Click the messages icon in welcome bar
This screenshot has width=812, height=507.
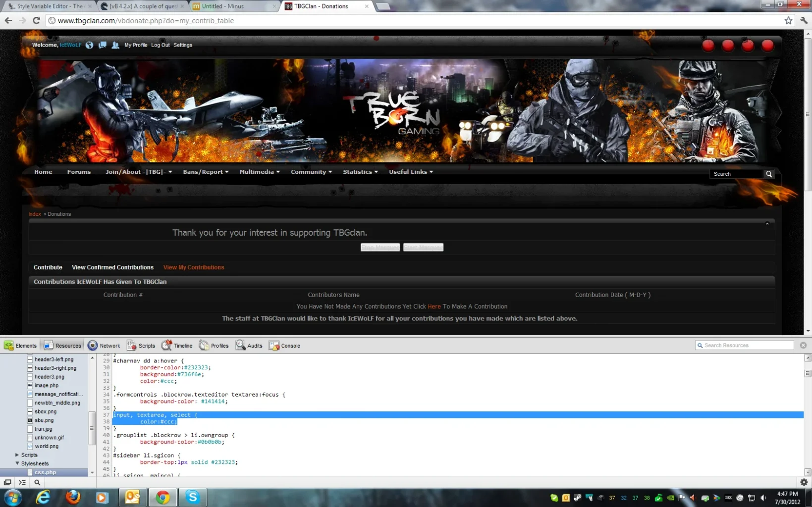tap(102, 45)
